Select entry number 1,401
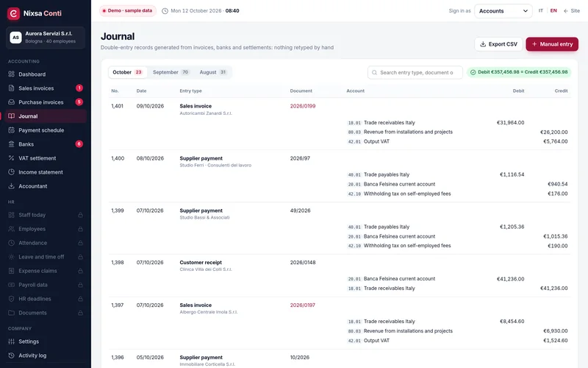The image size is (588, 368). [x=117, y=106]
